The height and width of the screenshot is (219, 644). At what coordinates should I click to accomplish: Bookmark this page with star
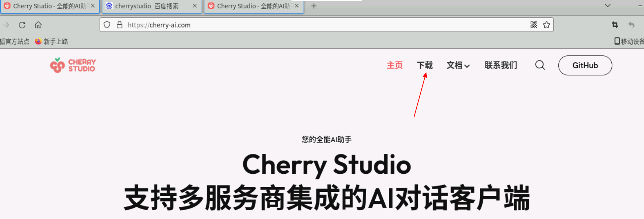[546, 25]
